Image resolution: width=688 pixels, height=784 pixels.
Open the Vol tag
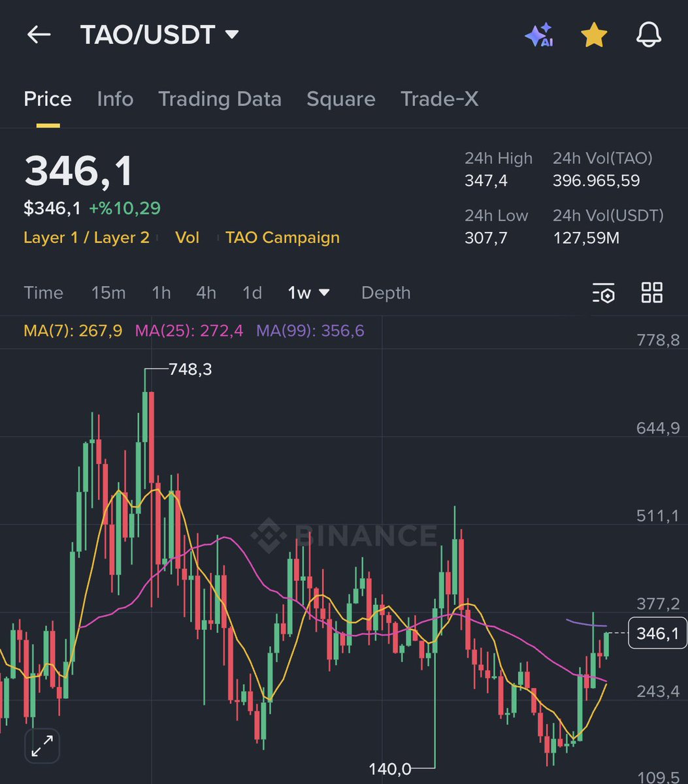pyautogui.click(x=188, y=237)
